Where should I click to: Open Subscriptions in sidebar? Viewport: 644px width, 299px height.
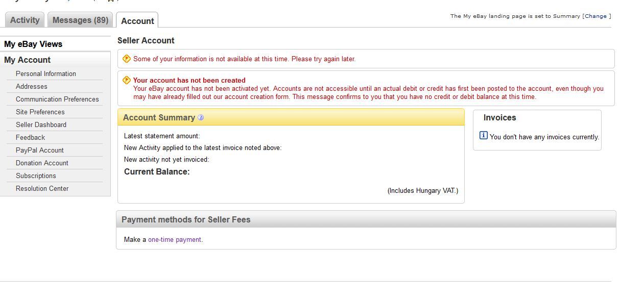coord(36,176)
